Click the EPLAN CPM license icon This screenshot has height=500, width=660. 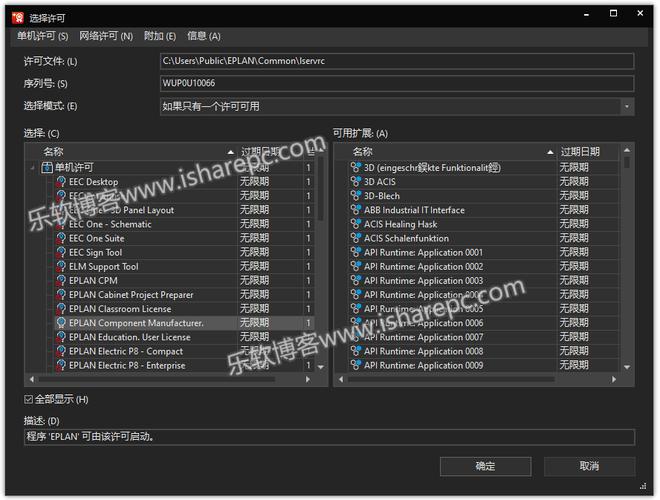(61, 280)
